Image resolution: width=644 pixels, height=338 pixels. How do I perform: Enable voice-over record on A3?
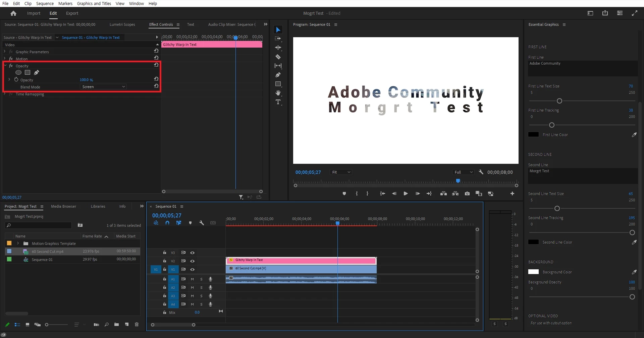click(210, 296)
